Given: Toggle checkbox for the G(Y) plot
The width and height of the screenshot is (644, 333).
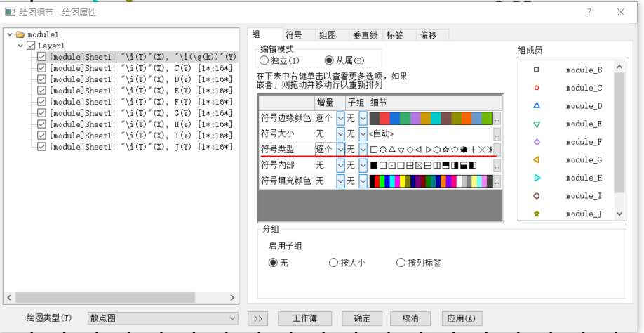Looking at the screenshot, I should point(41,113).
